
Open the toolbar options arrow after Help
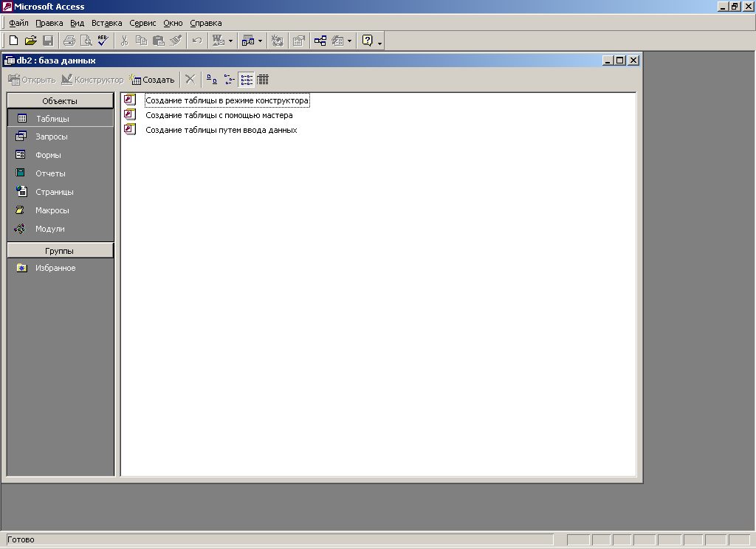[x=380, y=44]
